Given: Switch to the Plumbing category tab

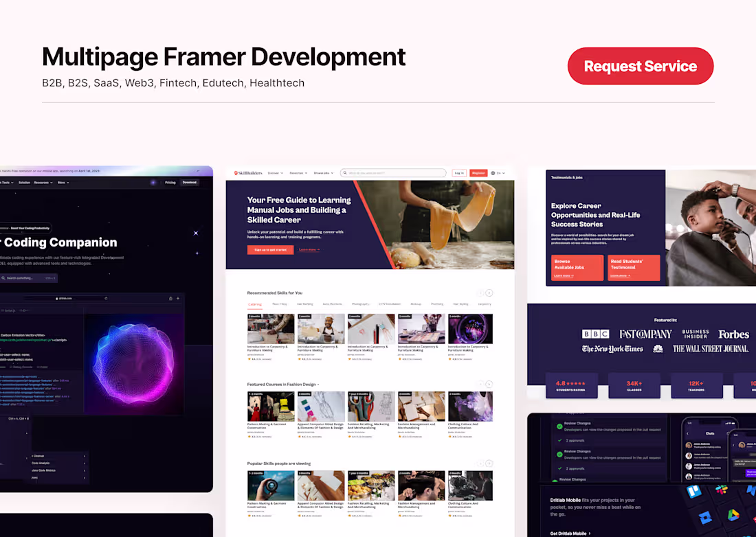Looking at the screenshot, I should 437,304.
